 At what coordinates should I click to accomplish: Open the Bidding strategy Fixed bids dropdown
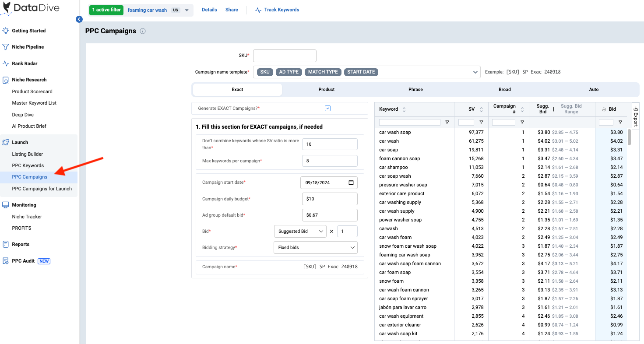click(316, 247)
